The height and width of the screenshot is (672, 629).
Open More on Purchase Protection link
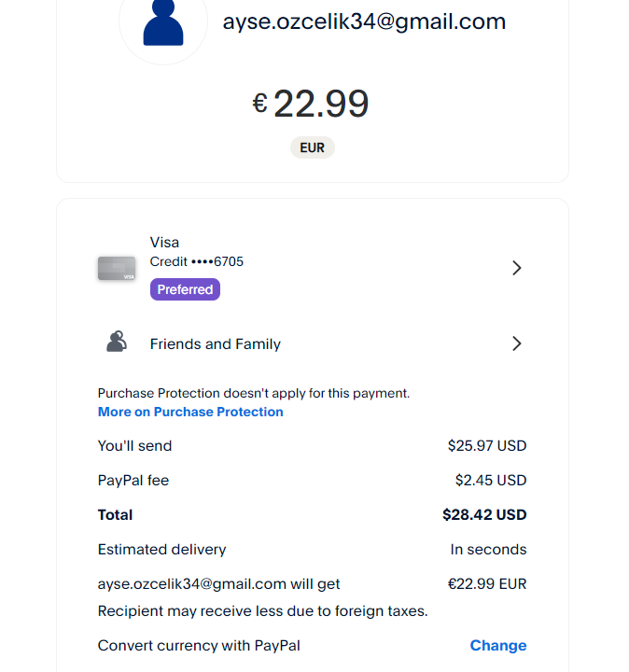(x=190, y=412)
